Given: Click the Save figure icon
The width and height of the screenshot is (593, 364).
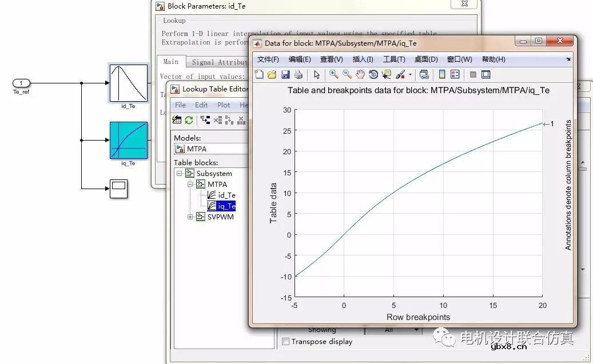Looking at the screenshot, I should tap(285, 74).
